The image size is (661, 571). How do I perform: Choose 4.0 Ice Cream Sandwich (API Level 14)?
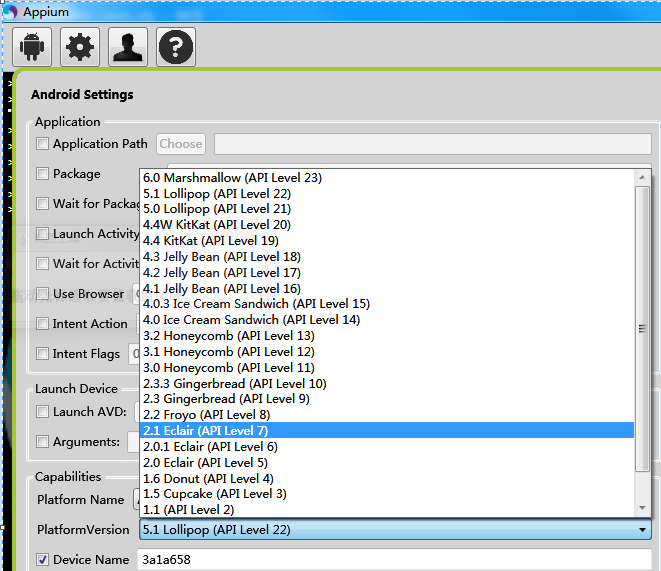pyautogui.click(x=387, y=320)
